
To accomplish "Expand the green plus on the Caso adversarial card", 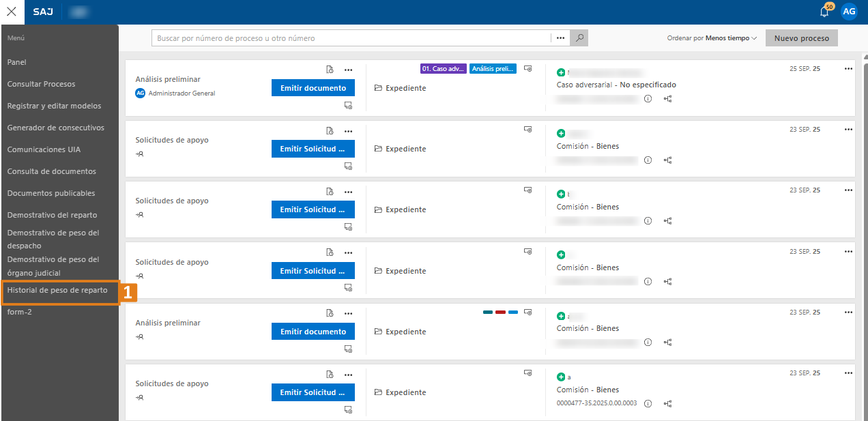I will tap(561, 72).
